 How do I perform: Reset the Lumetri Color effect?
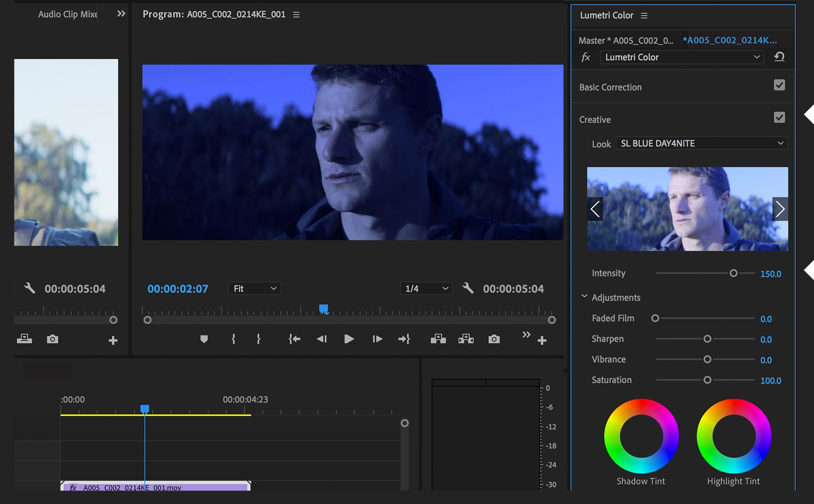point(779,57)
